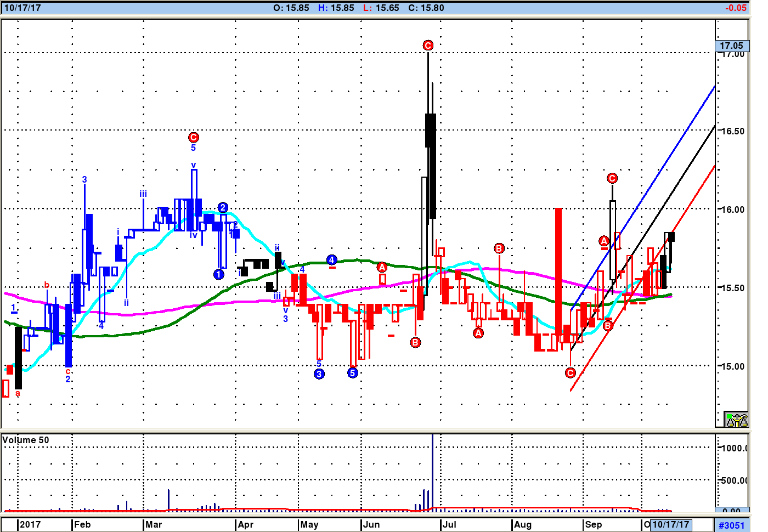Click the -0.05 price change value
Image resolution: width=768 pixels, height=532 pixels.
click(x=735, y=8)
